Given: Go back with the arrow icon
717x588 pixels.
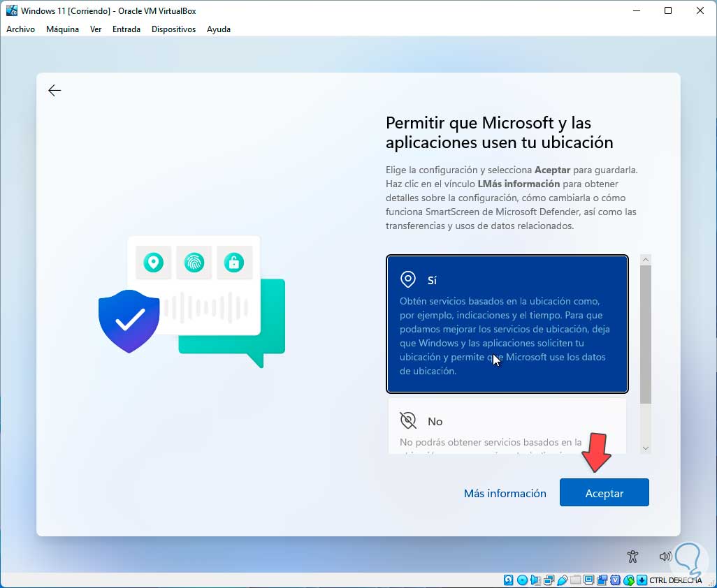Looking at the screenshot, I should coord(55,91).
